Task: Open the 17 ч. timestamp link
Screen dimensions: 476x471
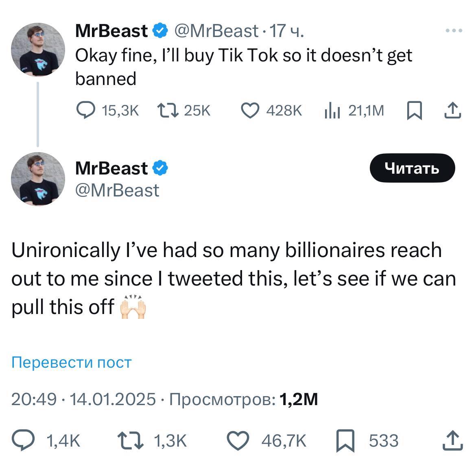Action: [287, 31]
